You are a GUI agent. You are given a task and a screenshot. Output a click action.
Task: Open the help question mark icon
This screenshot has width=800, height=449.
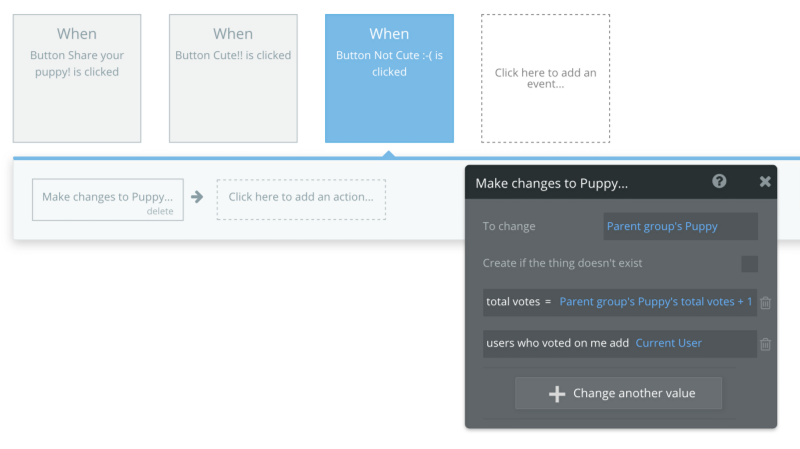tap(719, 182)
